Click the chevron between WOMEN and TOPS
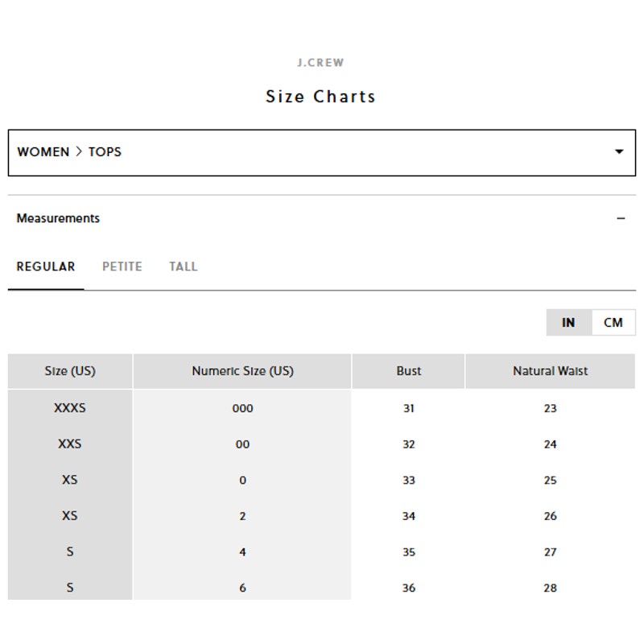The height and width of the screenshot is (644, 644). click(x=79, y=151)
